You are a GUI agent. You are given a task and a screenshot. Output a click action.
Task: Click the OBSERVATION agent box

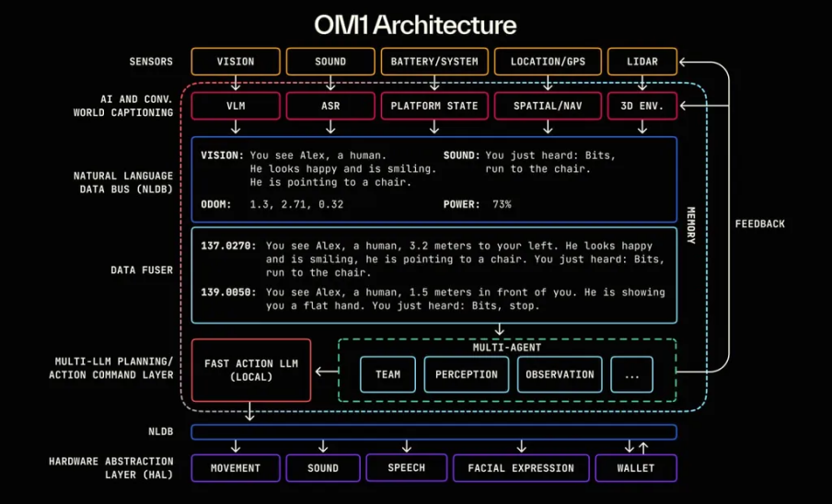pos(560,374)
